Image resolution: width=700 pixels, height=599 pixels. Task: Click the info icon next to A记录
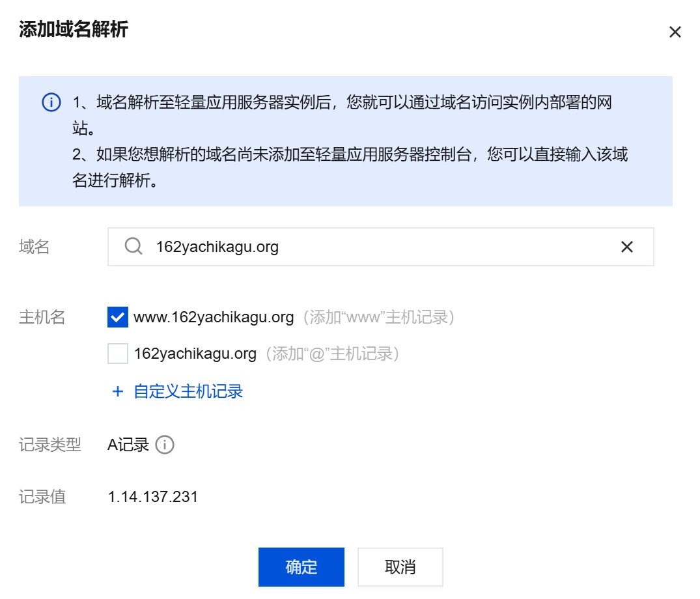[165, 445]
